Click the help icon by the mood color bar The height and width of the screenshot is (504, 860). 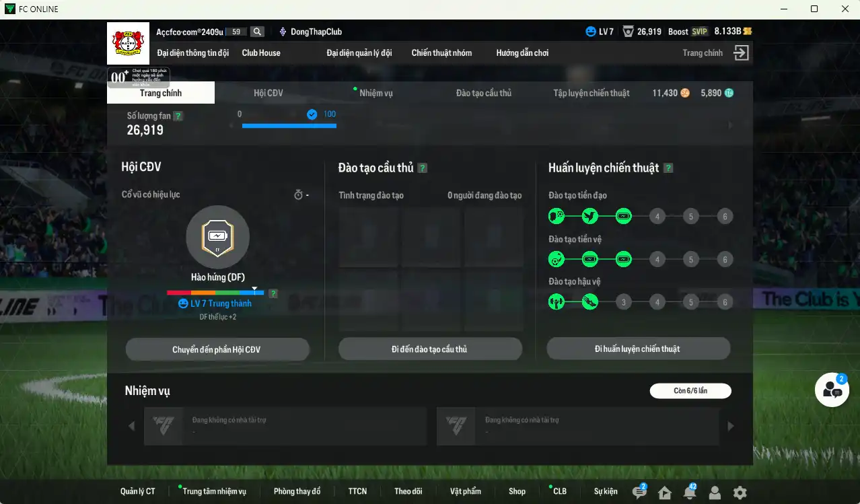(273, 293)
